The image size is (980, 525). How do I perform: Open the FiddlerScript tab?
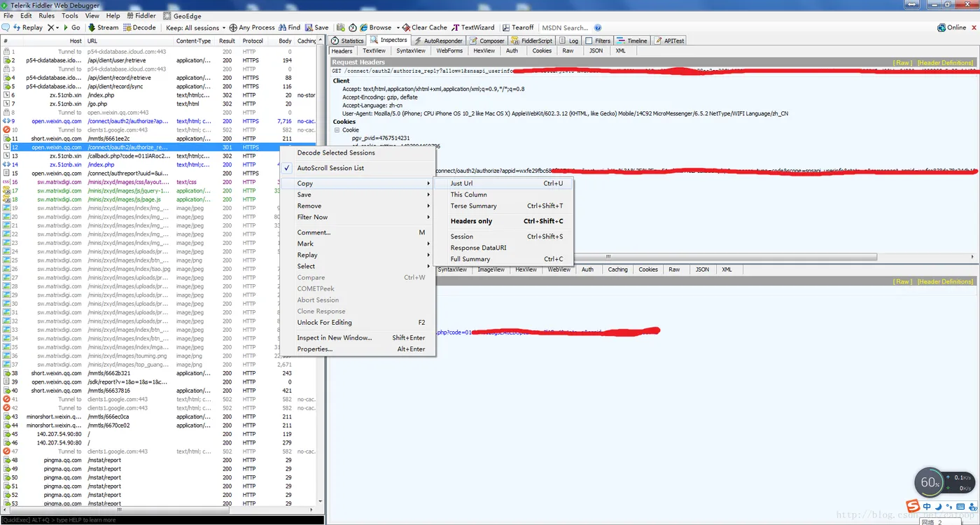pos(531,41)
